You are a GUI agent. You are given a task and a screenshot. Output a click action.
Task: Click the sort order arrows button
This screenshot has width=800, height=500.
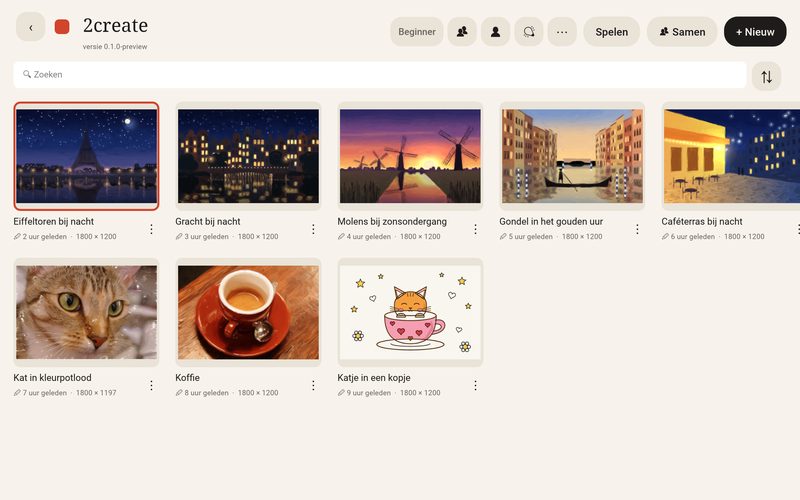tap(766, 77)
